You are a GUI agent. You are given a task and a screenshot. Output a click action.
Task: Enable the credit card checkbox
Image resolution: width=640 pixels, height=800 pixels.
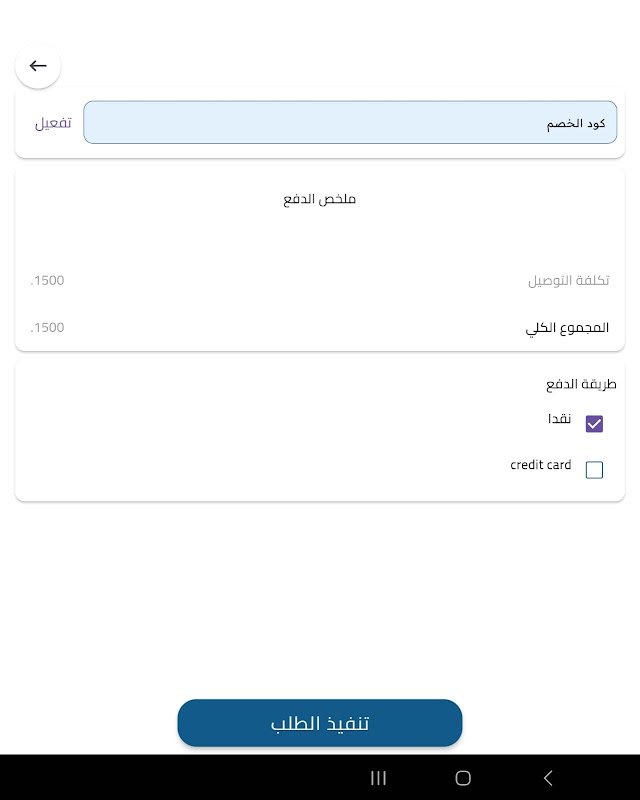(594, 470)
